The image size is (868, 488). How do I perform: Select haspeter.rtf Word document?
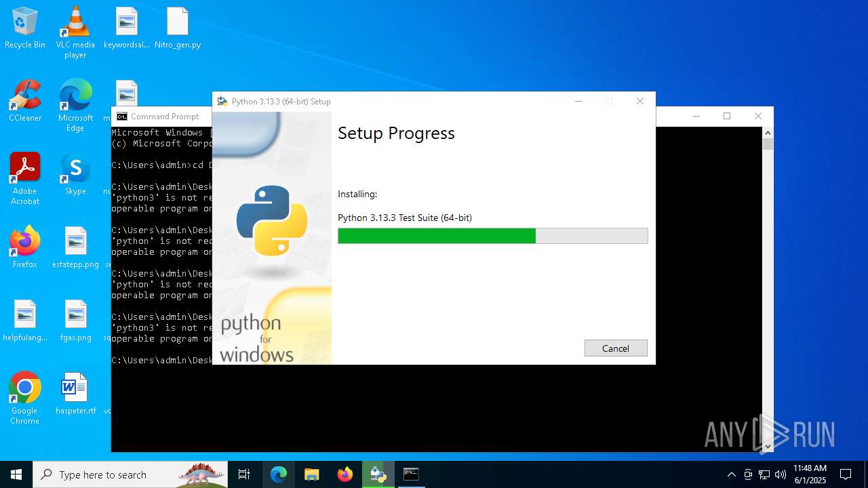pos(75,394)
